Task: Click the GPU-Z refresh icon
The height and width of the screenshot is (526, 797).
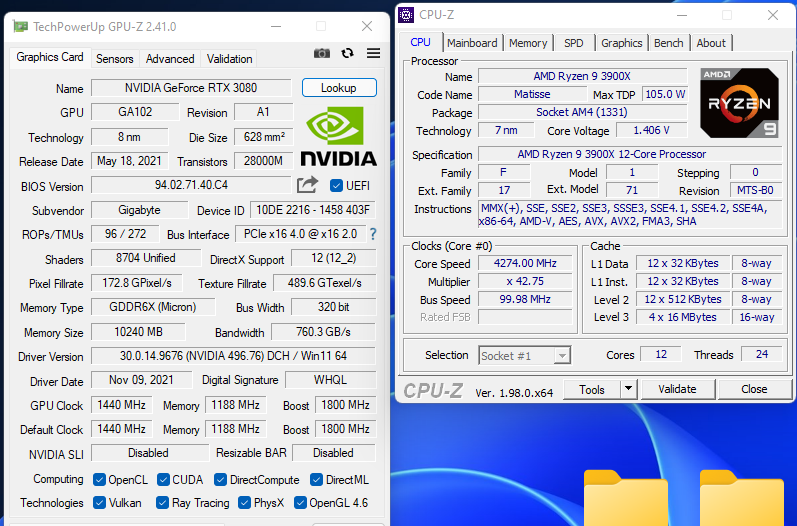Action: [x=348, y=53]
